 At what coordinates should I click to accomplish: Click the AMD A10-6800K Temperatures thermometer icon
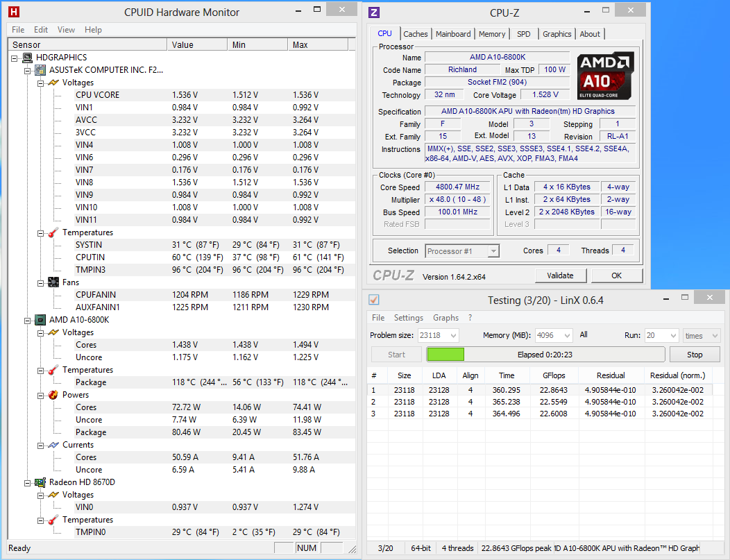tap(53, 370)
